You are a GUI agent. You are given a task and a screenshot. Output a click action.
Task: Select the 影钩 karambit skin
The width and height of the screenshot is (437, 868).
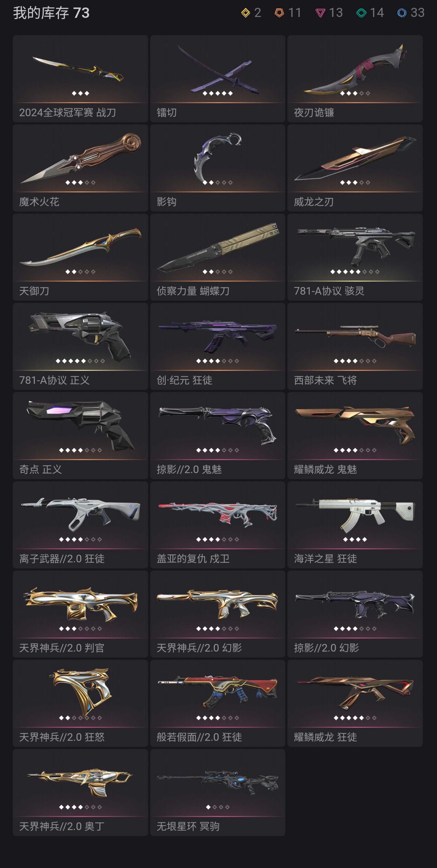pos(218,168)
